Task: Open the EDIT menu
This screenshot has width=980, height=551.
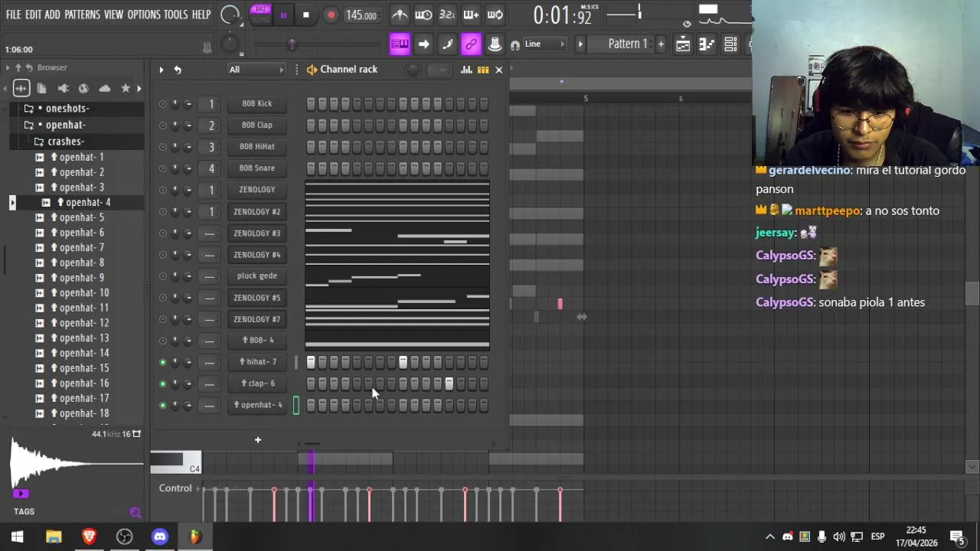Action: [x=33, y=15]
